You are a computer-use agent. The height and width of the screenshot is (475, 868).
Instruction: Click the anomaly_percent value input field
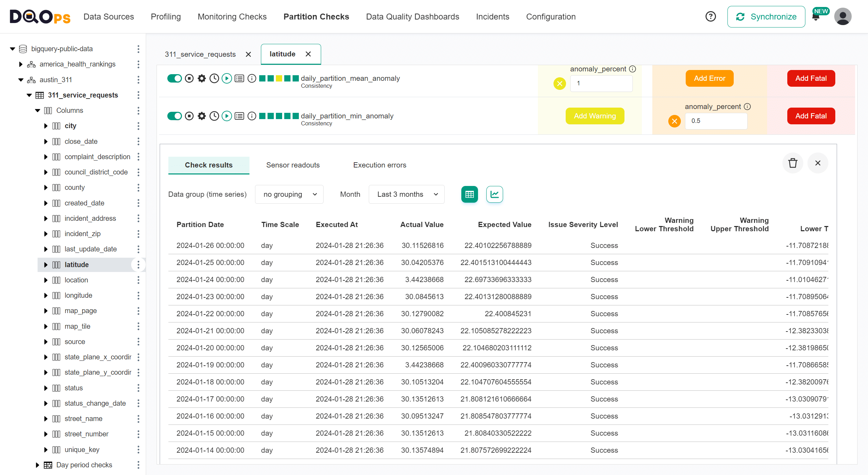tap(601, 84)
